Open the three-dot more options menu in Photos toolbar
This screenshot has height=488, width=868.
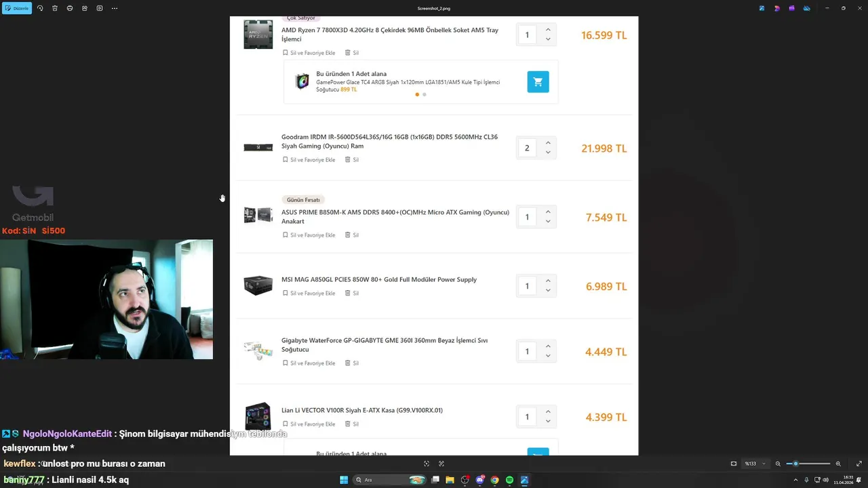tap(115, 8)
